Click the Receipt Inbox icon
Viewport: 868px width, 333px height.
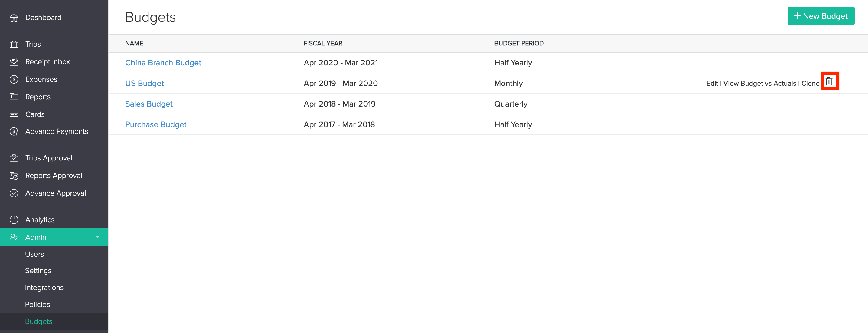tap(14, 62)
